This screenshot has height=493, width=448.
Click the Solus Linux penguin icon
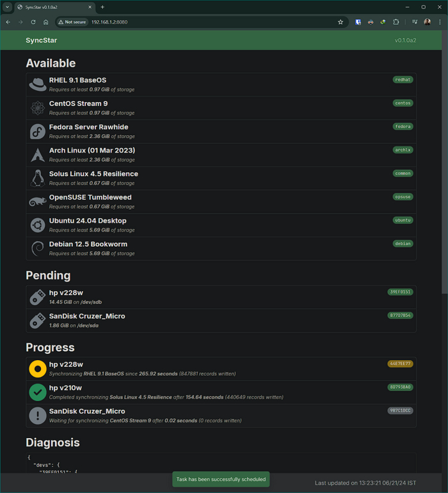[x=38, y=178]
